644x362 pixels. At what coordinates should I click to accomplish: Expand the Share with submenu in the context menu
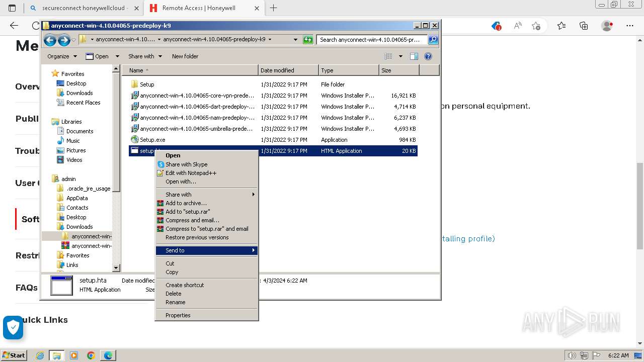click(207, 195)
